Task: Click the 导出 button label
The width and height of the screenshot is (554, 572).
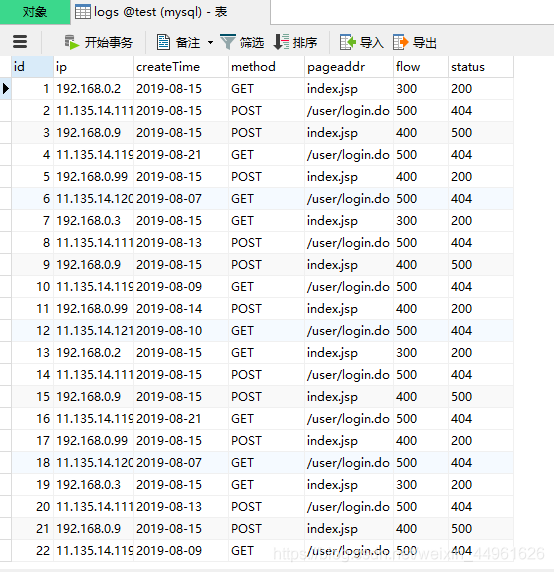Action: click(x=425, y=43)
